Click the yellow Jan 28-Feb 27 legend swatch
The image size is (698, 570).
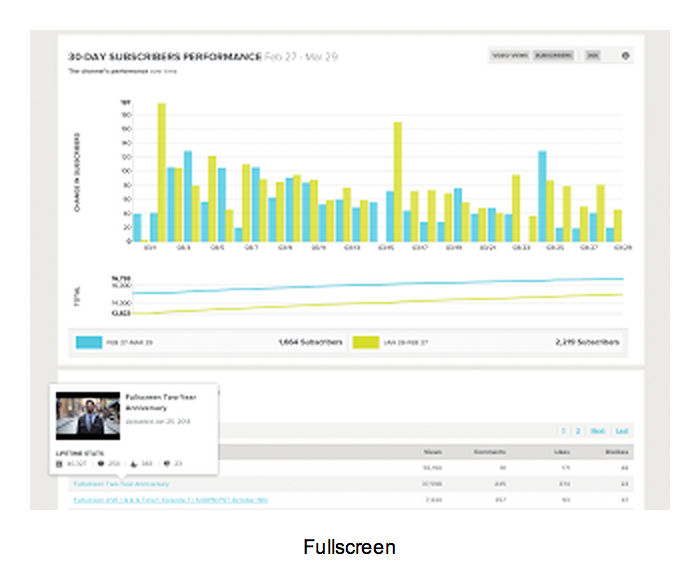pyautogui.click(x=366, y=342)
